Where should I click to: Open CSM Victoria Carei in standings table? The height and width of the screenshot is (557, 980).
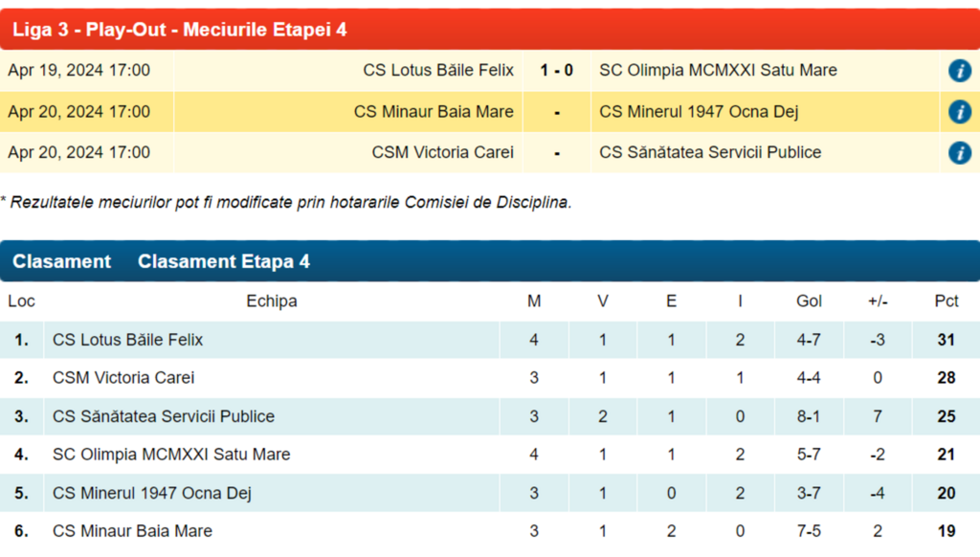click(123, 378)
